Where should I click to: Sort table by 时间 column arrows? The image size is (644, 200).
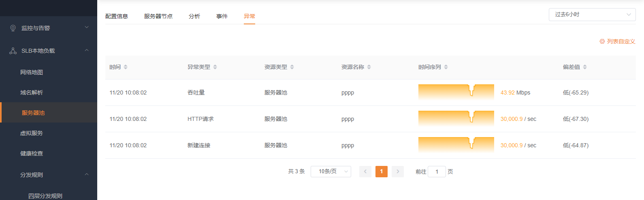(x=126, y=67)
